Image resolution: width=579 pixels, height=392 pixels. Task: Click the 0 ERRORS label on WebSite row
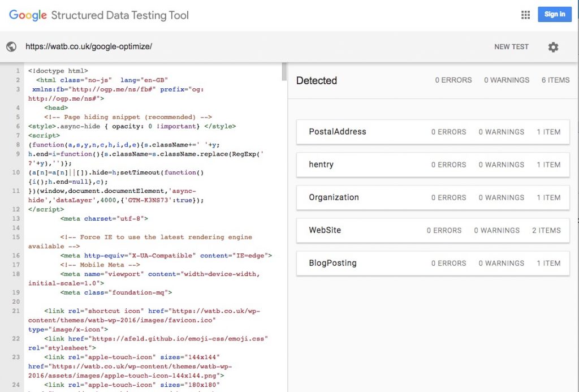click(x=444, y=230)
